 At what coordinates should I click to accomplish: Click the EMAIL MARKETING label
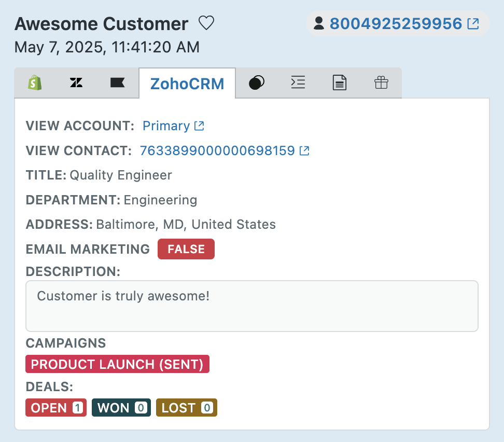tap(88, 250)
